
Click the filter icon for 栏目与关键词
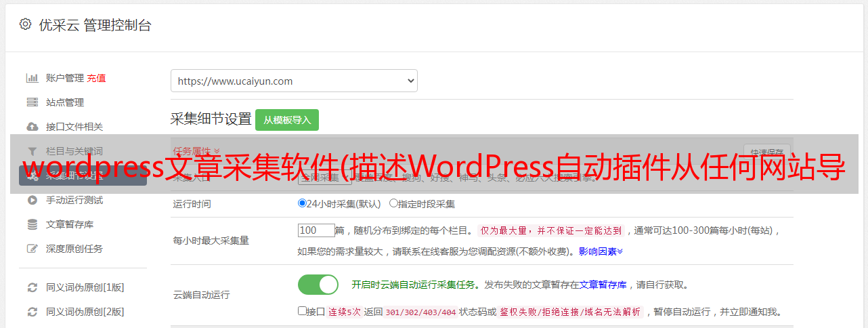[32, 151]
